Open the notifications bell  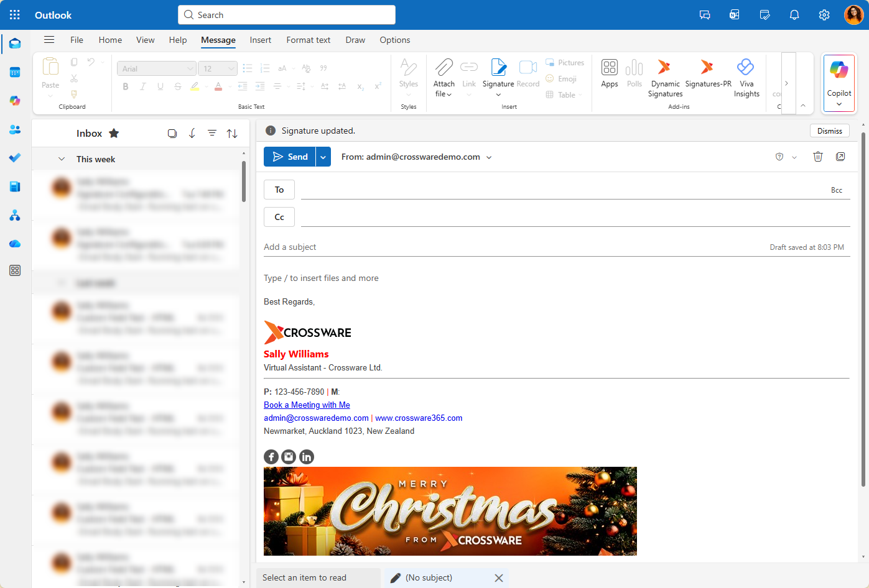point(794,15)
